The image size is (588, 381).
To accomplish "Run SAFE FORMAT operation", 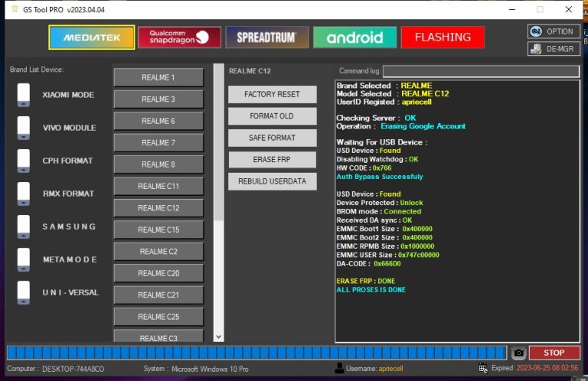I will (273, 138).
